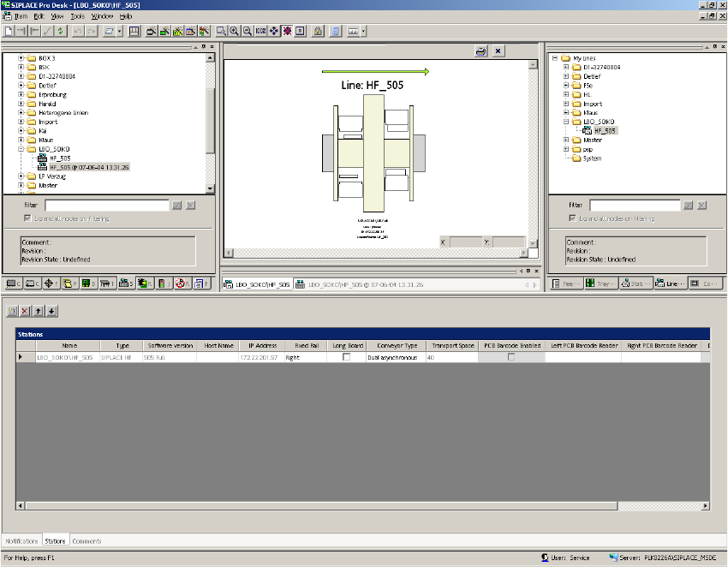Toggle the PCB Barcode Enabled checkbox
Viewport: 728px width, 567px height.
[x=511, y=357]
